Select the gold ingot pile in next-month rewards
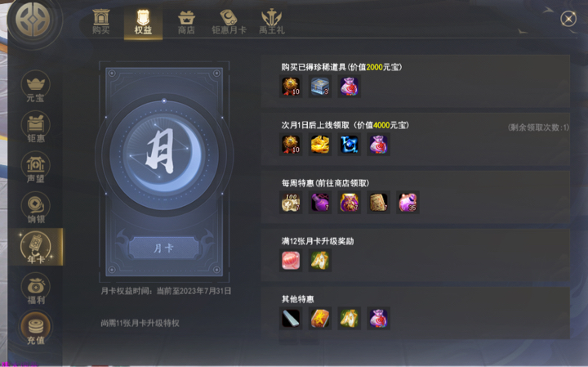588x367 pixels. 320,145
